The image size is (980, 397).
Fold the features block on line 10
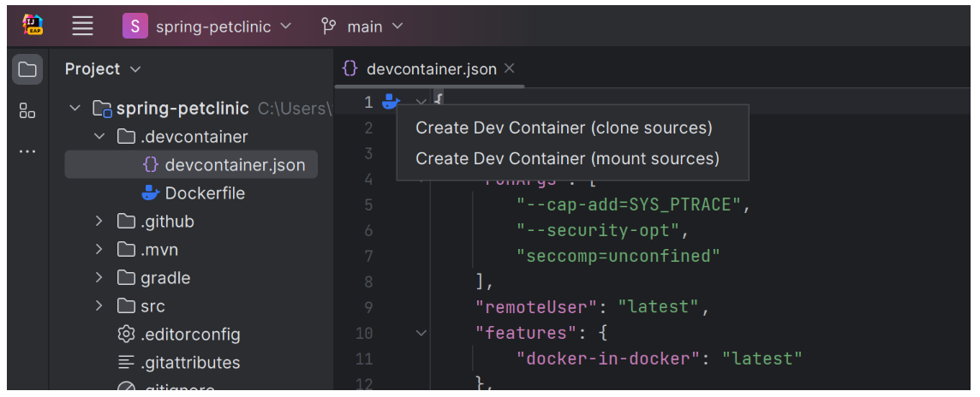coord(421,334)
